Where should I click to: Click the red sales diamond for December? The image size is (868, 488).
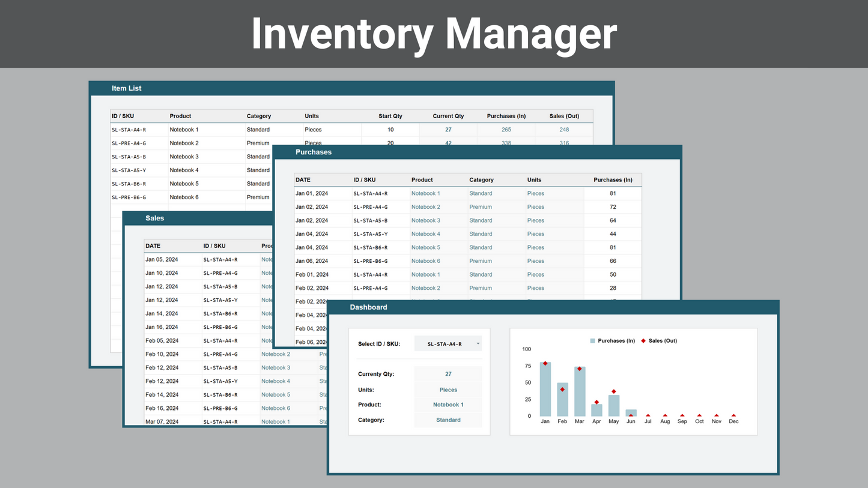click(733, 415)
